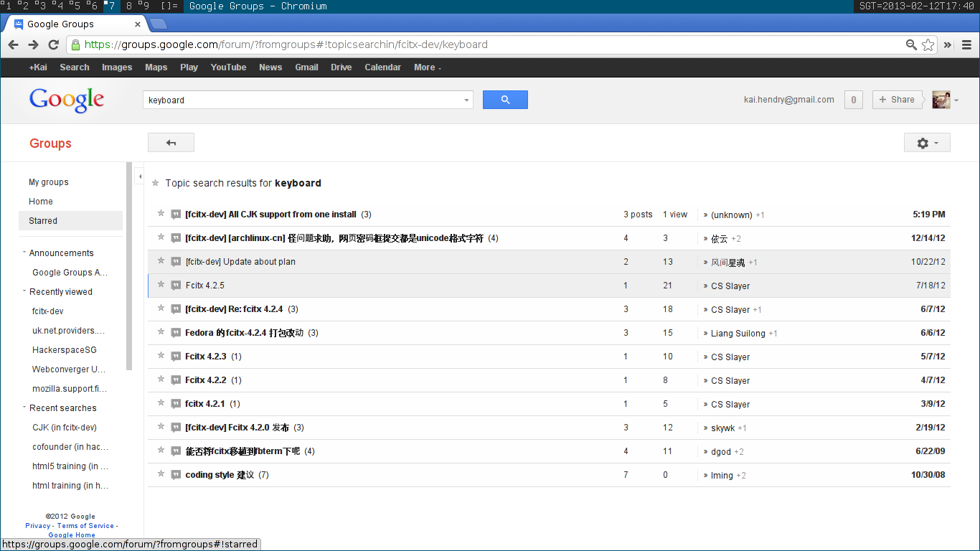Open zoom magnifier icon in address bar
980x551 pixels.
pyautogui.click(x=911, y=44)
